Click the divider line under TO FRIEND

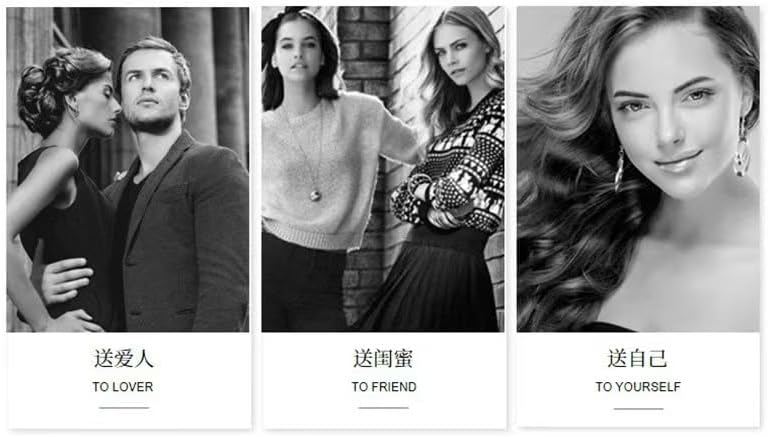point(384,408)
